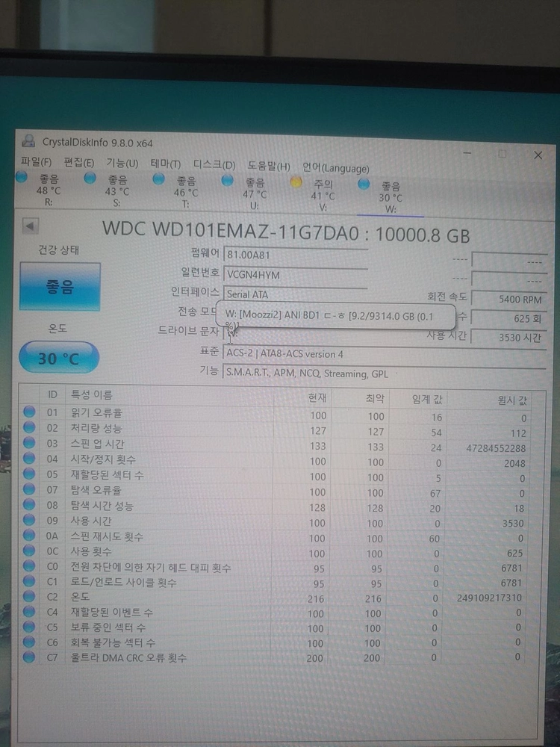
Task: Click the blue 좋음 health status button
Action: coord(60,287)
